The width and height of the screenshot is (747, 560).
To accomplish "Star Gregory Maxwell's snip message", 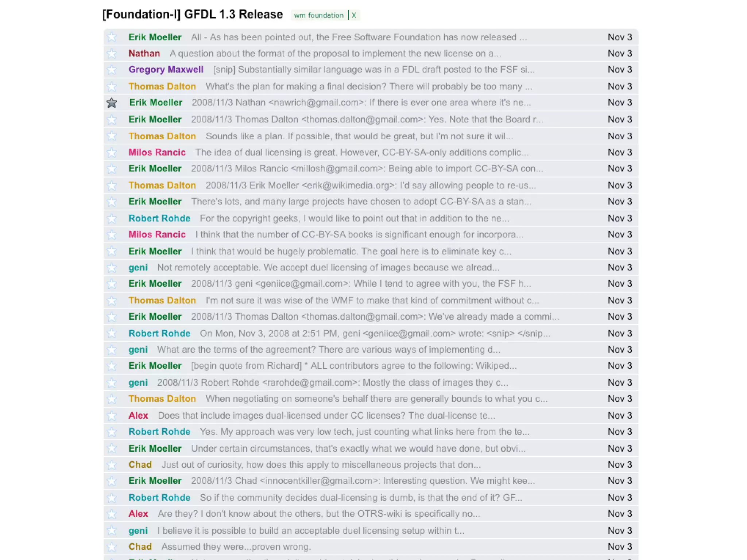I will [112, 70].
